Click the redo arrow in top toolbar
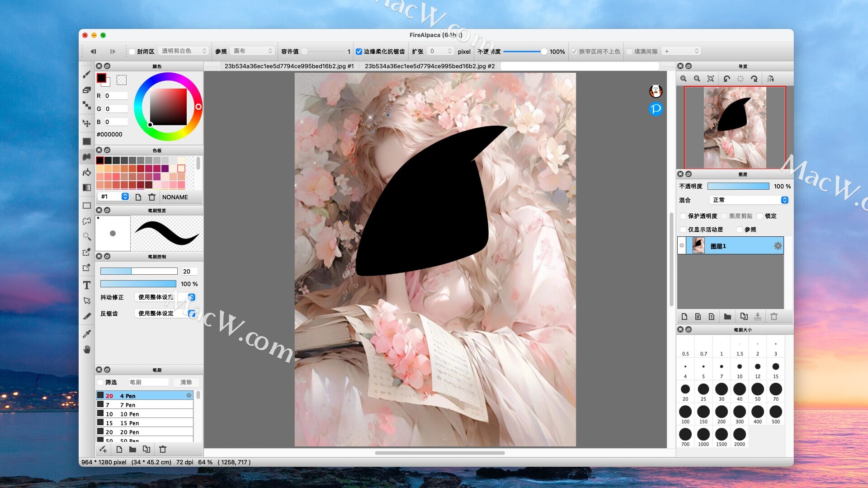Viewport: 868px width, 488px height. 113,52
